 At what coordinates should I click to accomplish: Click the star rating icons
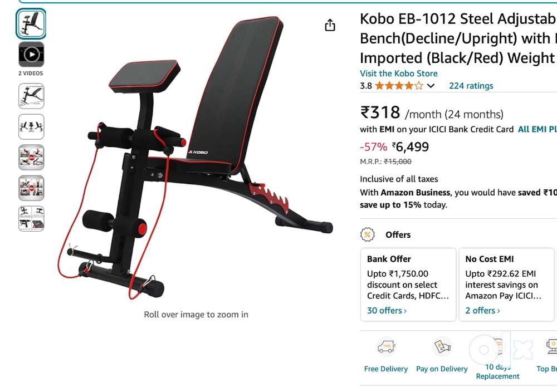click(x=399, y=86)
